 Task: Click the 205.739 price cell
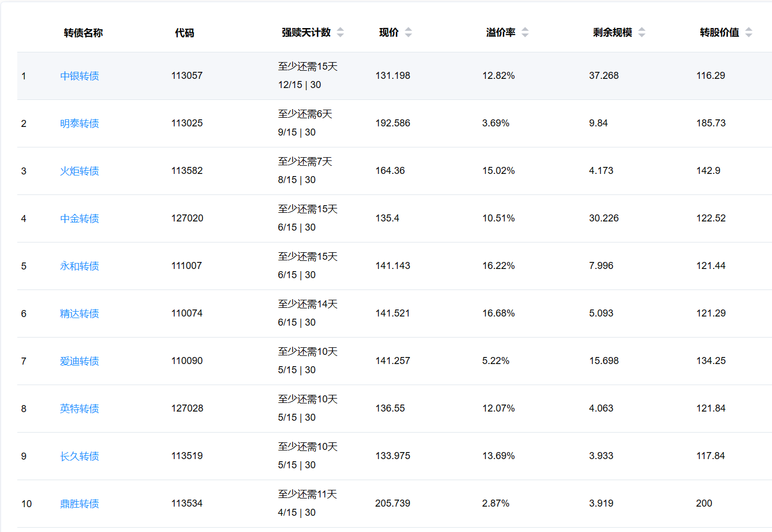393,503
